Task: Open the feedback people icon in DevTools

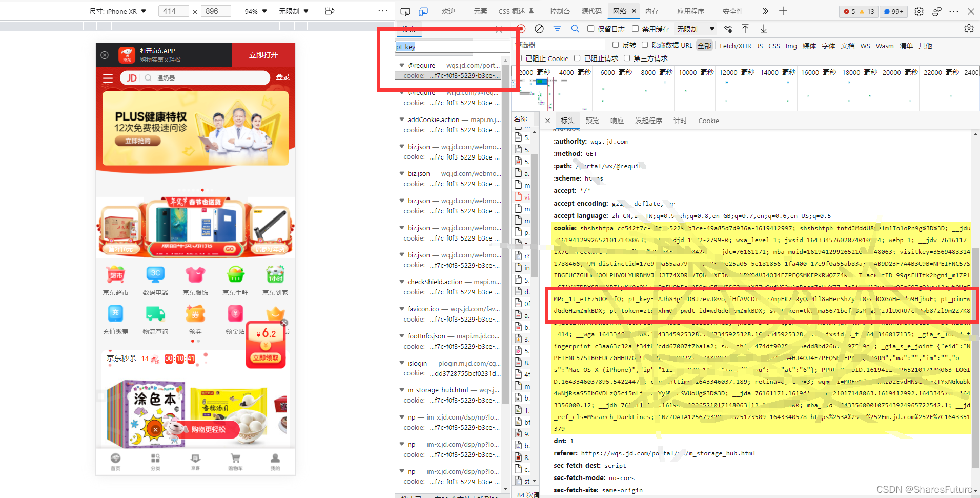Action: 937,11
